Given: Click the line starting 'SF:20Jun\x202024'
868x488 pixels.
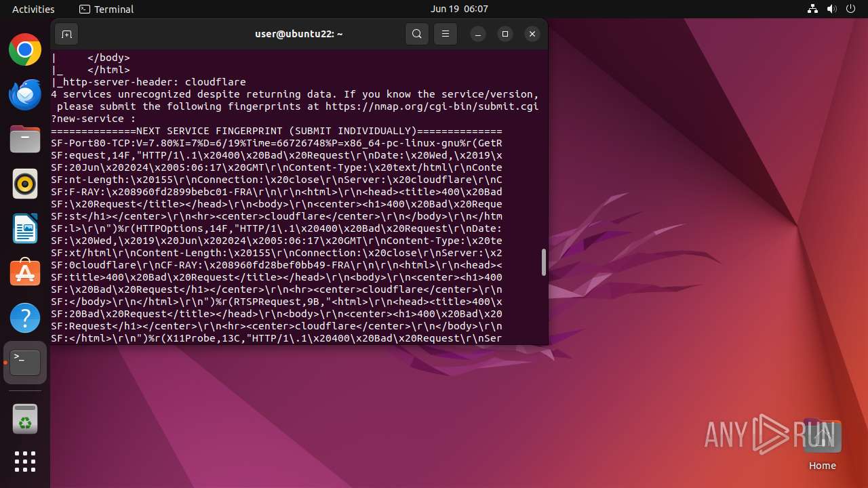Looking at the screenshot, I should (277, 167).
